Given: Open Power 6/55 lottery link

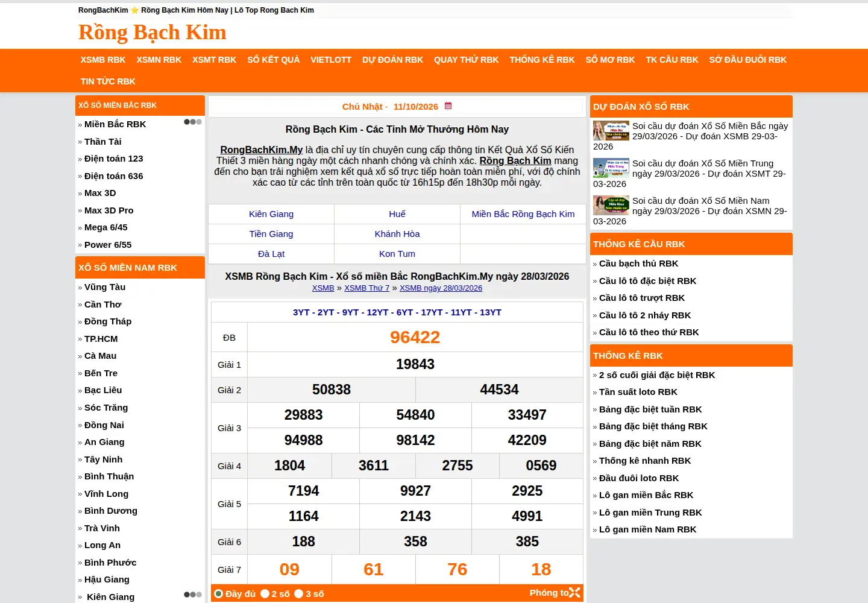Looking at the screenshot, I should (108, 245).
